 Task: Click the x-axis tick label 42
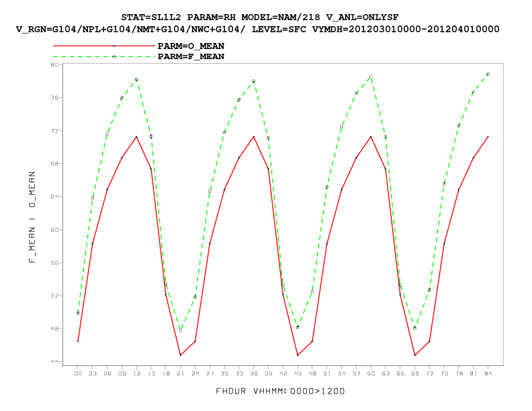coord(283,373)
